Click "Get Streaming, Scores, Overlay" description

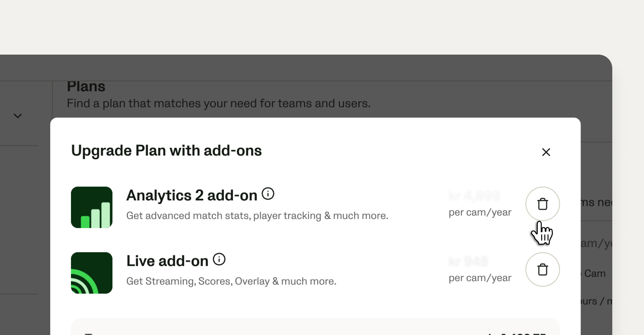click(231, 281)
